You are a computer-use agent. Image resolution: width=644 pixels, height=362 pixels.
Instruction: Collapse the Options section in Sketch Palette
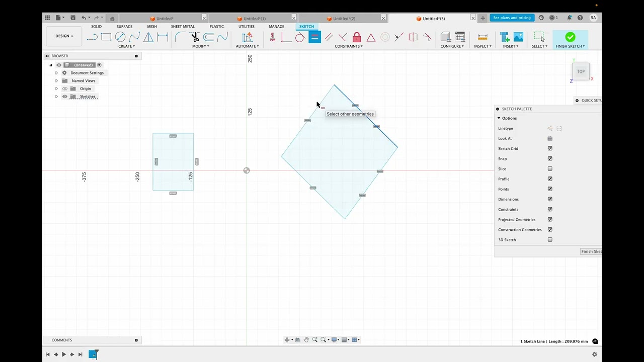pos(499,118)
